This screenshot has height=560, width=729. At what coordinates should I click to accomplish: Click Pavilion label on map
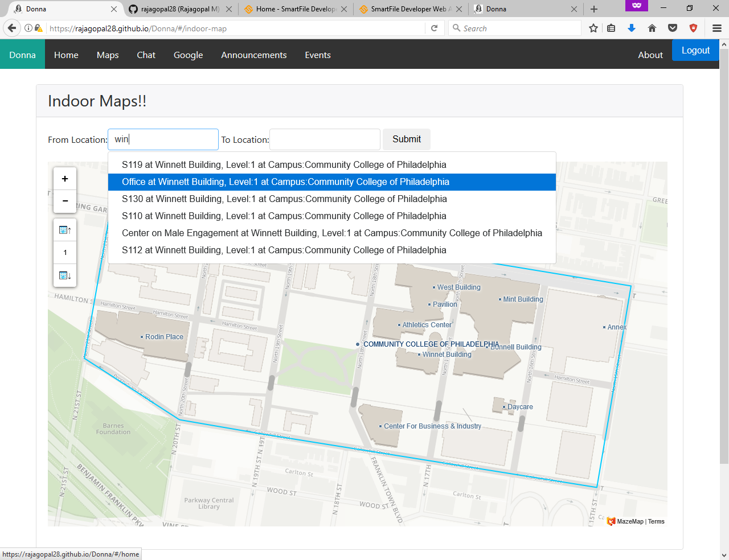pyautogui.click(x=445, y=304)
